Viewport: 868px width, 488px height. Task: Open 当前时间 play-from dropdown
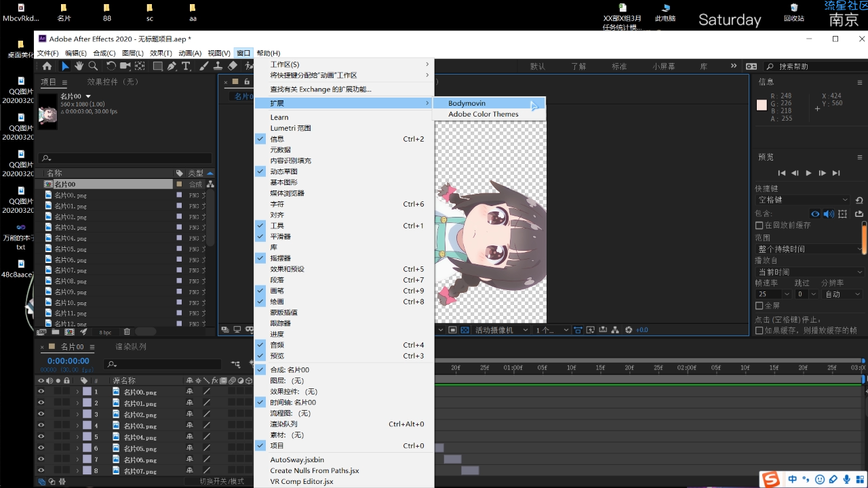pyautogui.click(x=810, y=272)
